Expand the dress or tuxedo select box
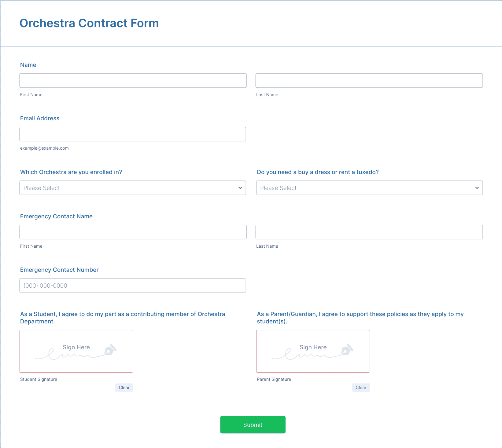The image size is (502, 448). click(x=369, y=188)
